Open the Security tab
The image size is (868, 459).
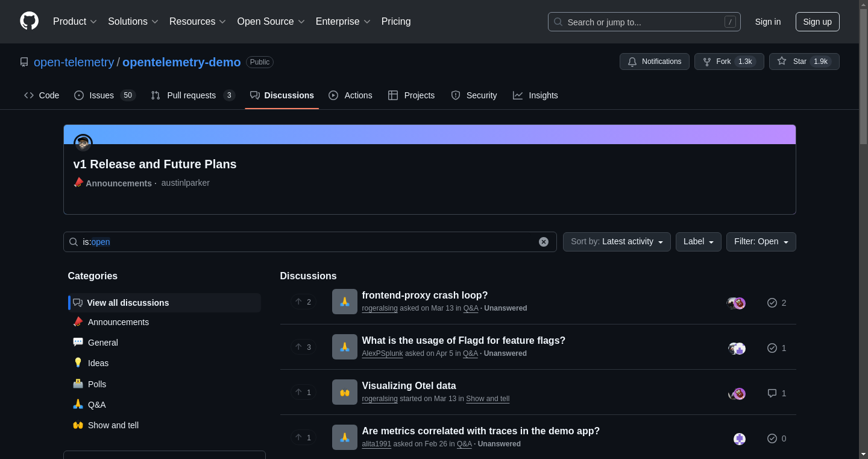click(474, 95)
